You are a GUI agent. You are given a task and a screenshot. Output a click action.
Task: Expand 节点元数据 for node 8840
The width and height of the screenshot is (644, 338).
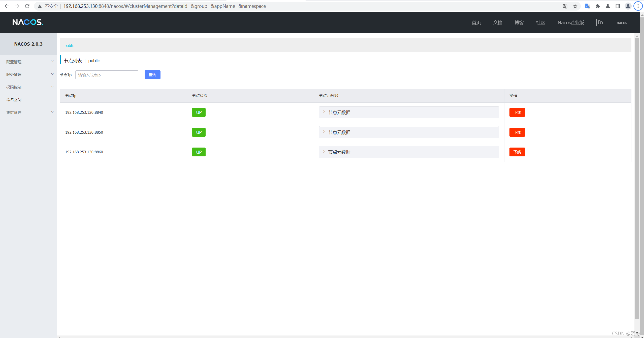[339, 112]
